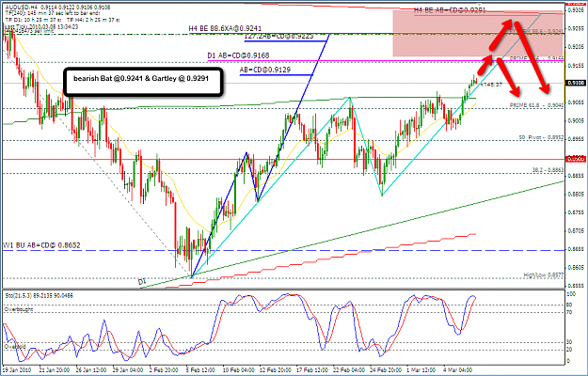Click the 'D1' trendline label at chart bottom
The height and width of the screenshot is (376, 588).
pyautogui.click(x=141, y=282)
